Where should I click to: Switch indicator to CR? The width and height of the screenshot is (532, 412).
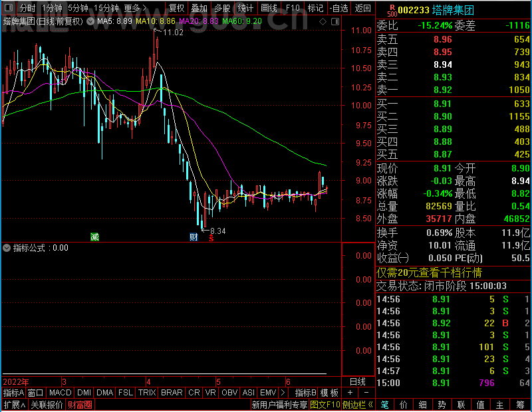tap(194, 393)
